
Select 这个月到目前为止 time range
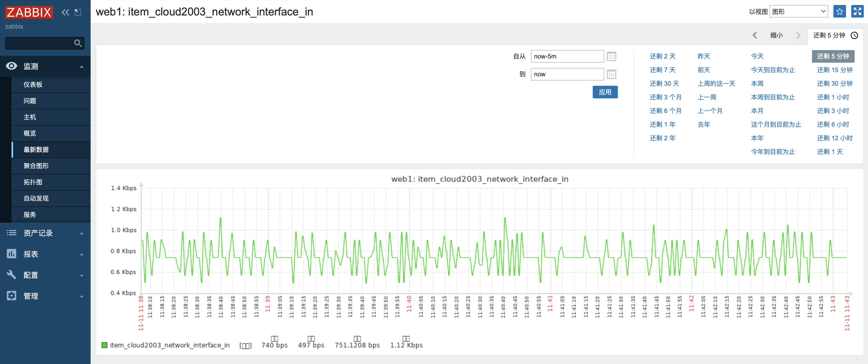tap(776, 125)
